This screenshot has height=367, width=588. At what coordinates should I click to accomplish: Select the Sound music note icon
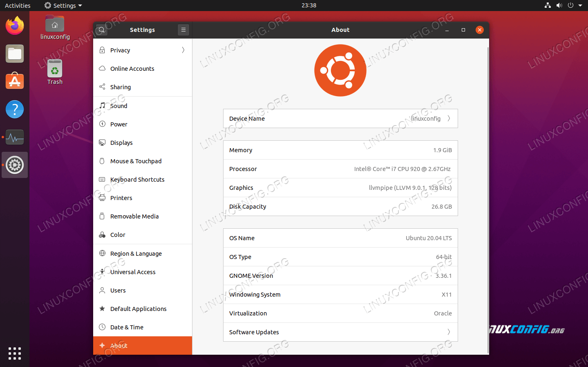click(102, 106)
